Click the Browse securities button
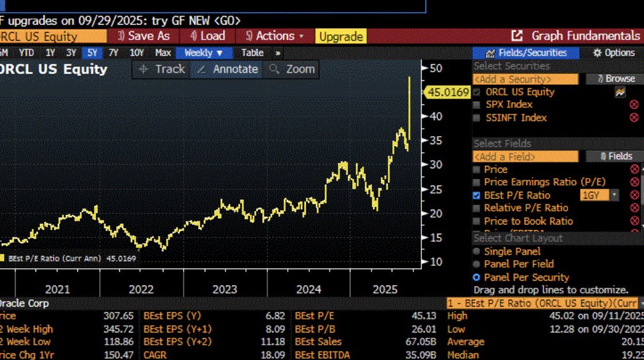644x360 pixels. click(615, 79)
